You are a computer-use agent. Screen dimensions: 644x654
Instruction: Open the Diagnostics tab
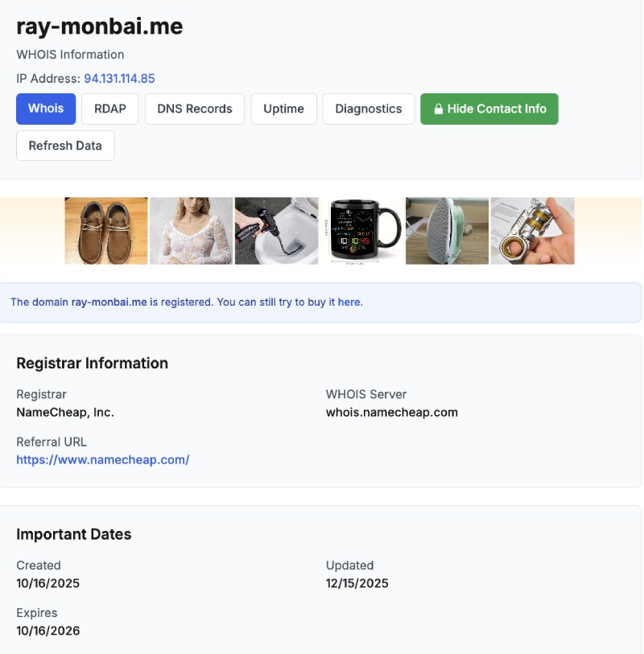click(369, 109)
